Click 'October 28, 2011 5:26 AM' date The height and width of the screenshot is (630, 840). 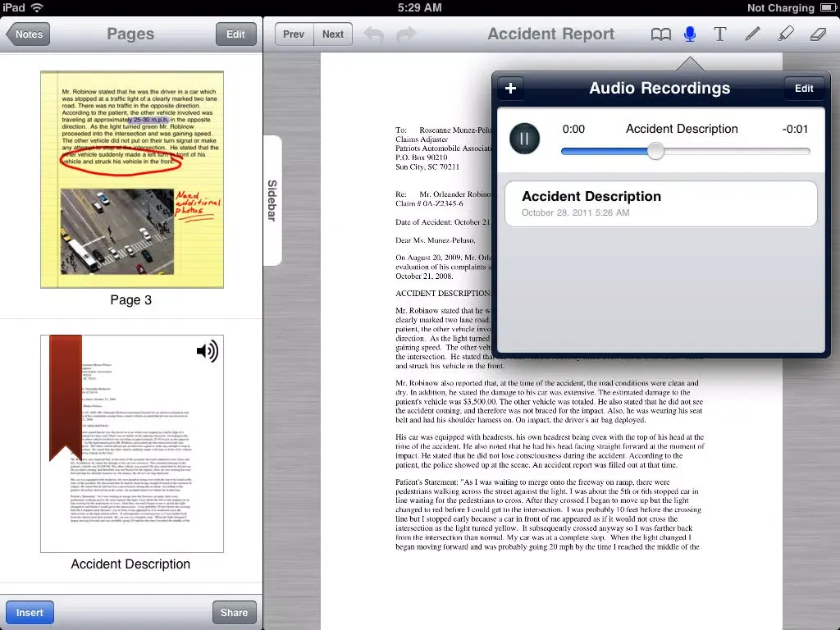pyautogui.click(x=575, y=212)
